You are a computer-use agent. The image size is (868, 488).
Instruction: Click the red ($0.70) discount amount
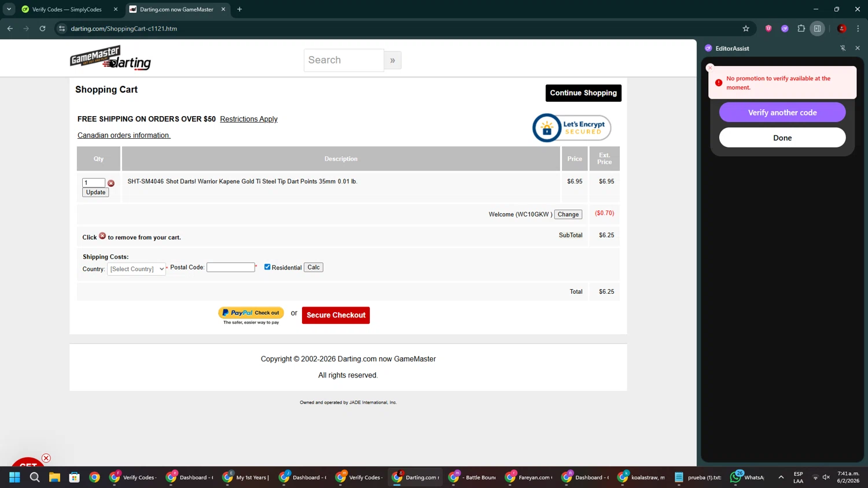(x=605, y=213)
